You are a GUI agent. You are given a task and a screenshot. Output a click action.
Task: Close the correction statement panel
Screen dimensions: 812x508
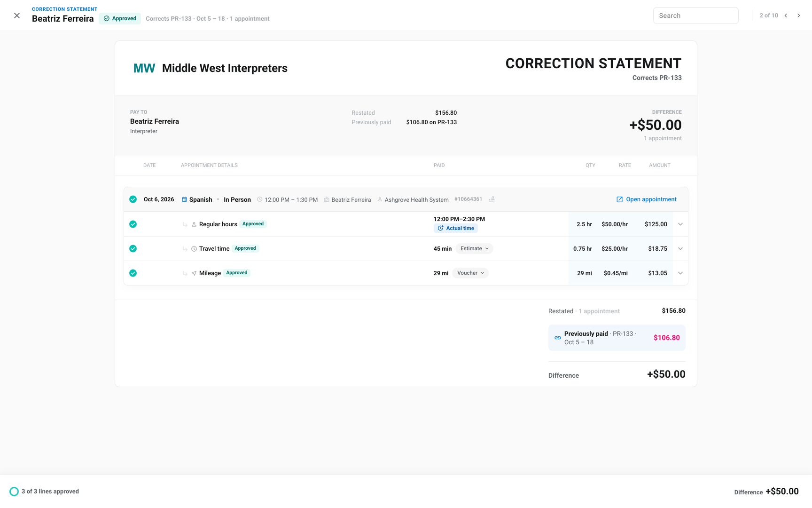17,16
